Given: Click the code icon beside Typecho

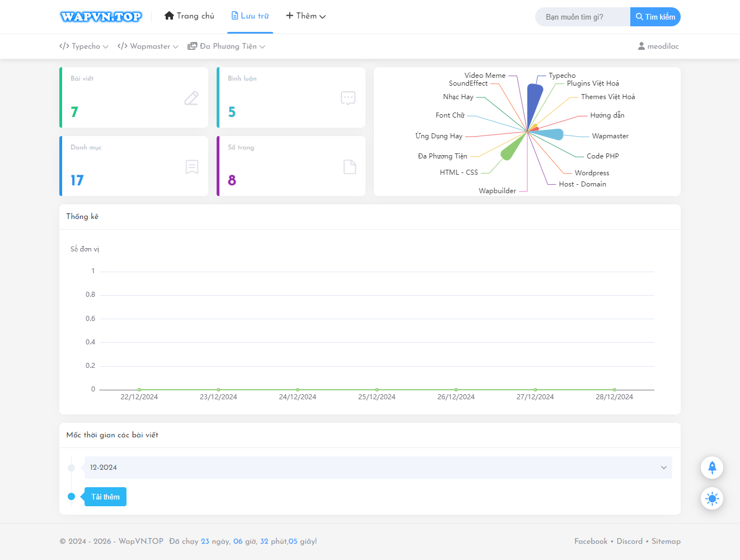Looking at the screenshot, I should click(x=64, y=46).
